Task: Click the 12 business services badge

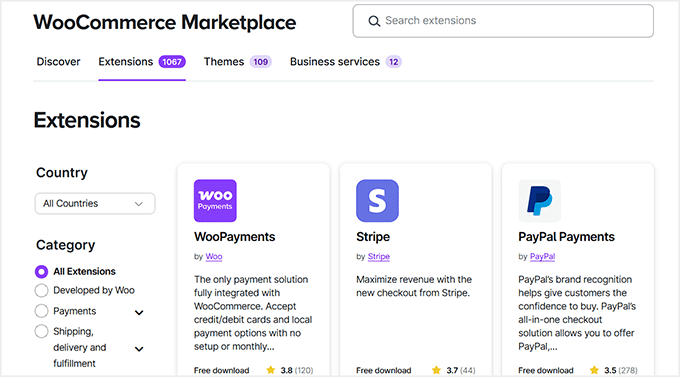Action: pyautogui.click(x=394, y=62)
